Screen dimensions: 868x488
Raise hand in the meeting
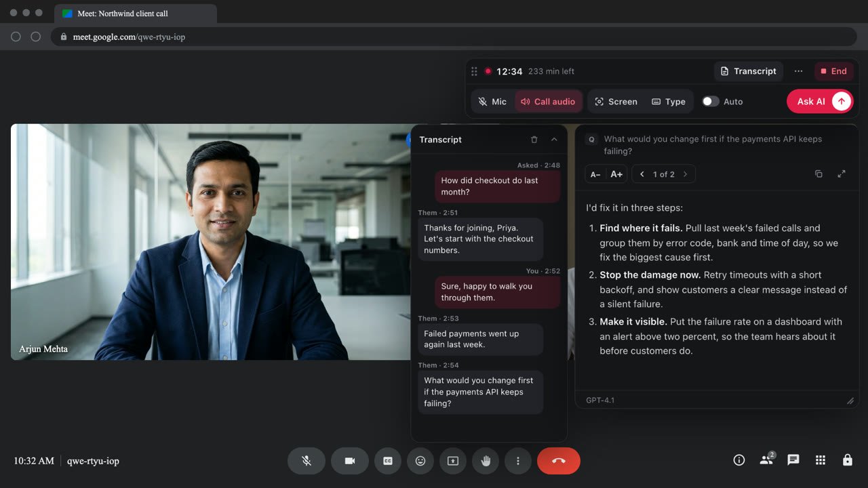[486, 461]
